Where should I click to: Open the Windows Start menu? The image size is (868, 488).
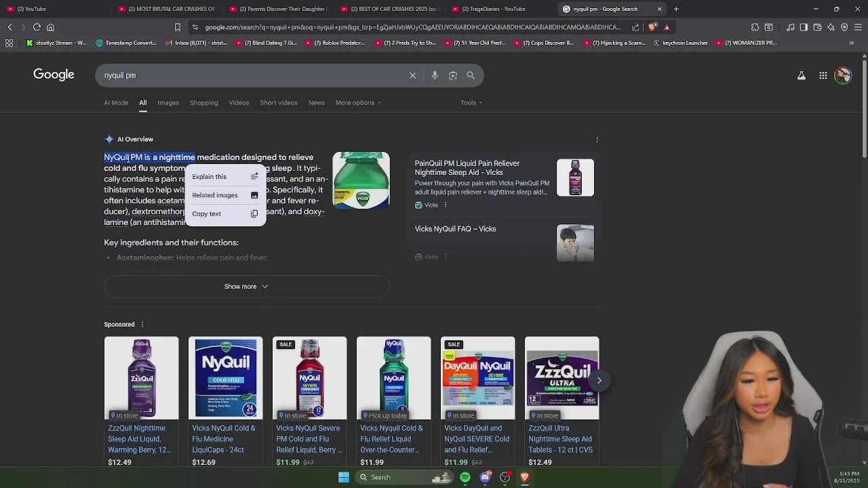pyautogui.click(x=344, y=477)
